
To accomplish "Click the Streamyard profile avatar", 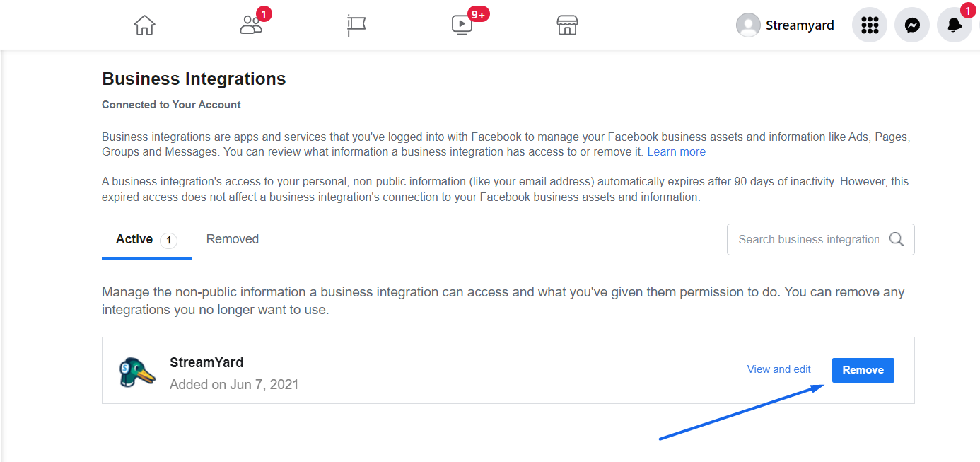I will tap(748, 25).
